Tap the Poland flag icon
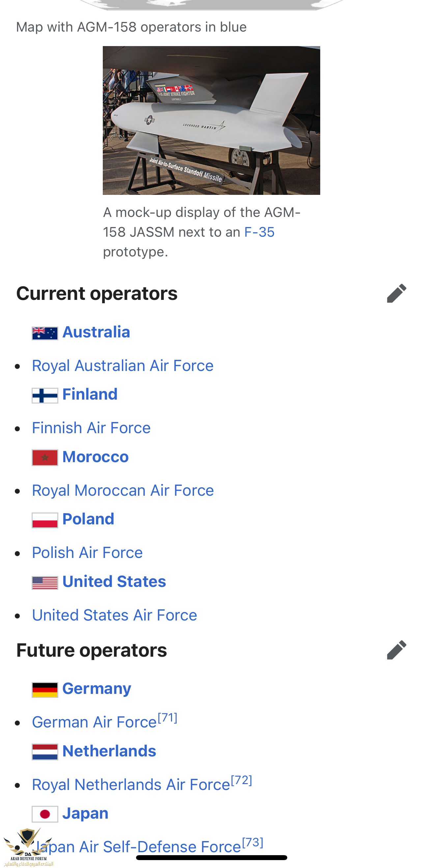 point(45,520)
